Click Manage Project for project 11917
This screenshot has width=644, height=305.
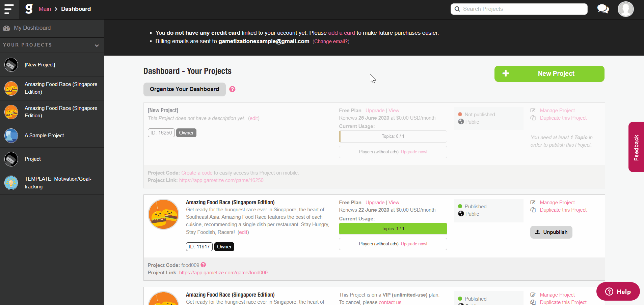[557, 203]
